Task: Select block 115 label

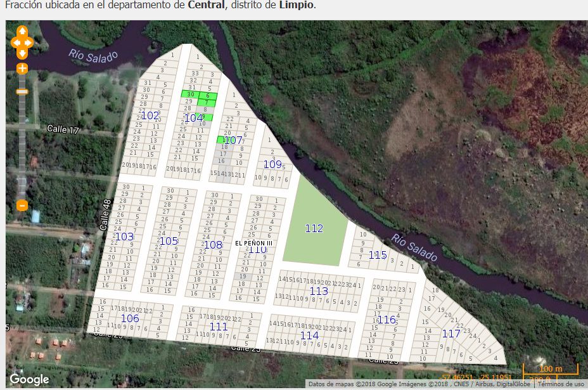Action: (x=378, y=256)
